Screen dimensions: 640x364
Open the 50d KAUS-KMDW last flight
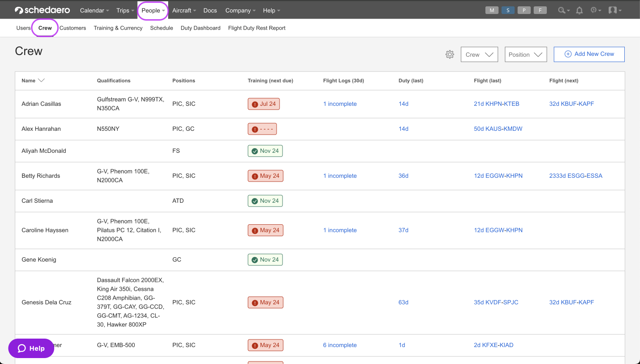pos(498,129)
